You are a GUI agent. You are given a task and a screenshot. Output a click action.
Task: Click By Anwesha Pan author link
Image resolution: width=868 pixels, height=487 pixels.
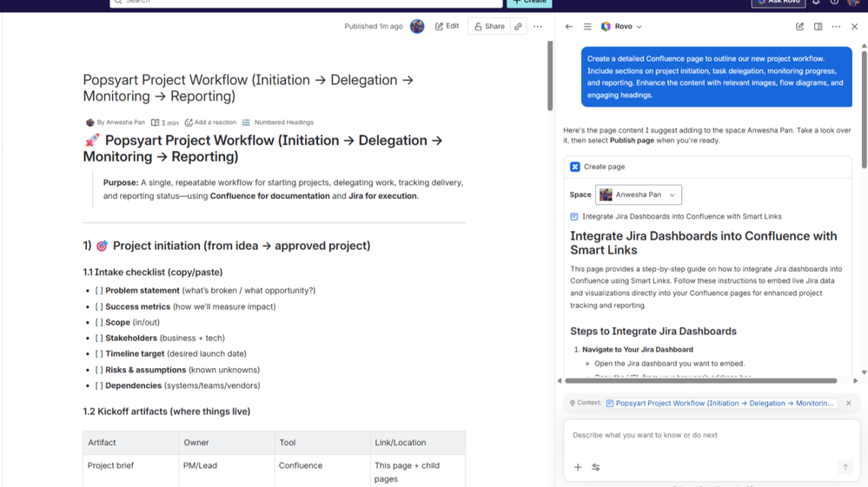click(121, 122)
